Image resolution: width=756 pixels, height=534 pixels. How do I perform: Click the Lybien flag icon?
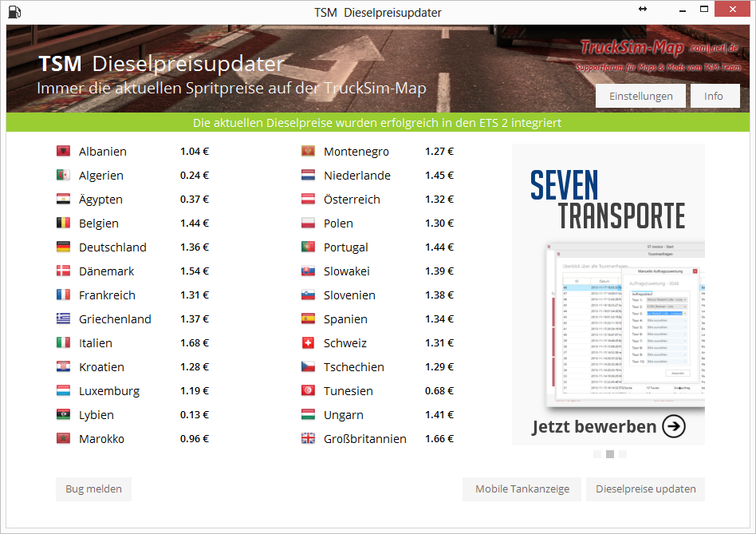pos(63,414)
